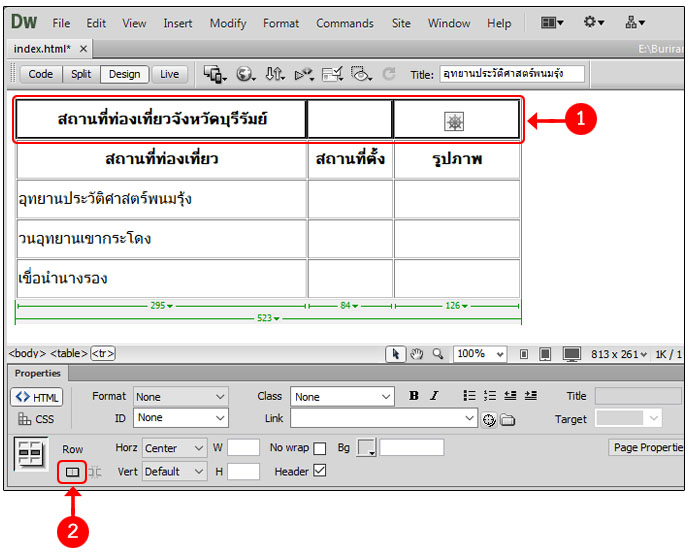
Task: Switch to Live view
Action: point(170,74)
